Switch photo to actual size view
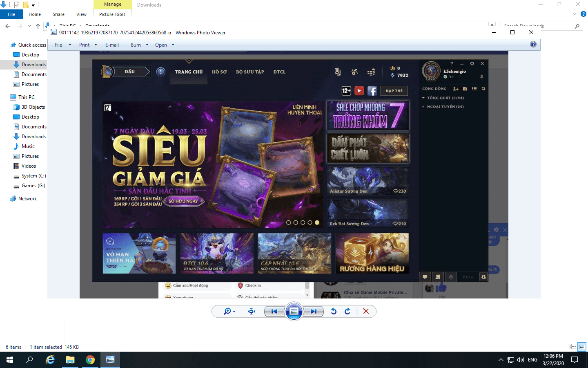Screen dimensions: 588x368 (251, 311)
